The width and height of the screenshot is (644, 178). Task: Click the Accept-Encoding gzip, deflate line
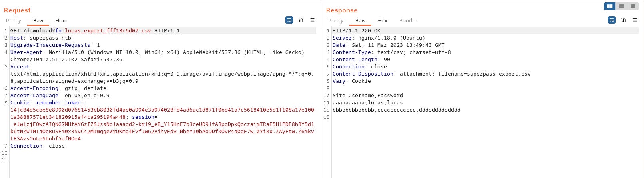click(58, 88)
